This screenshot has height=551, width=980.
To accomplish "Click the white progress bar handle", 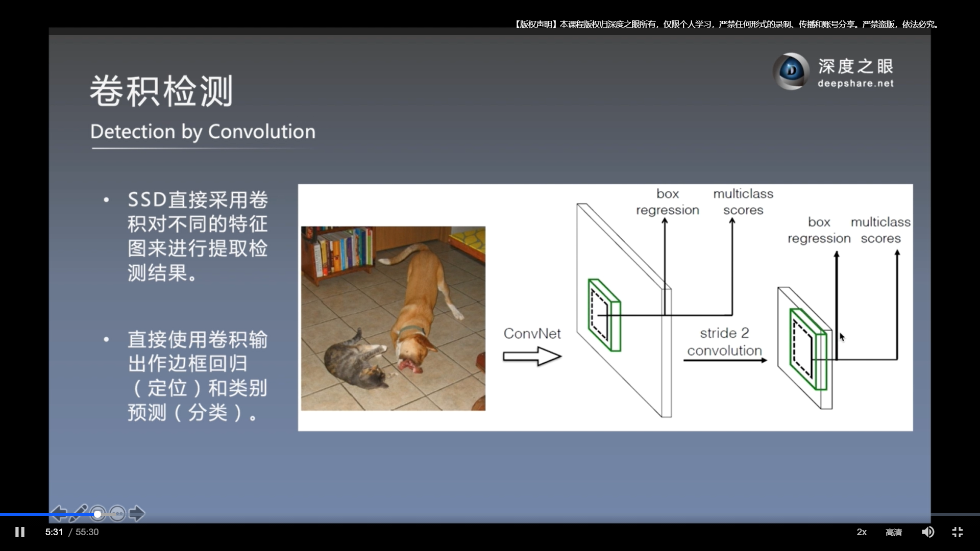I will click(97, 514).
